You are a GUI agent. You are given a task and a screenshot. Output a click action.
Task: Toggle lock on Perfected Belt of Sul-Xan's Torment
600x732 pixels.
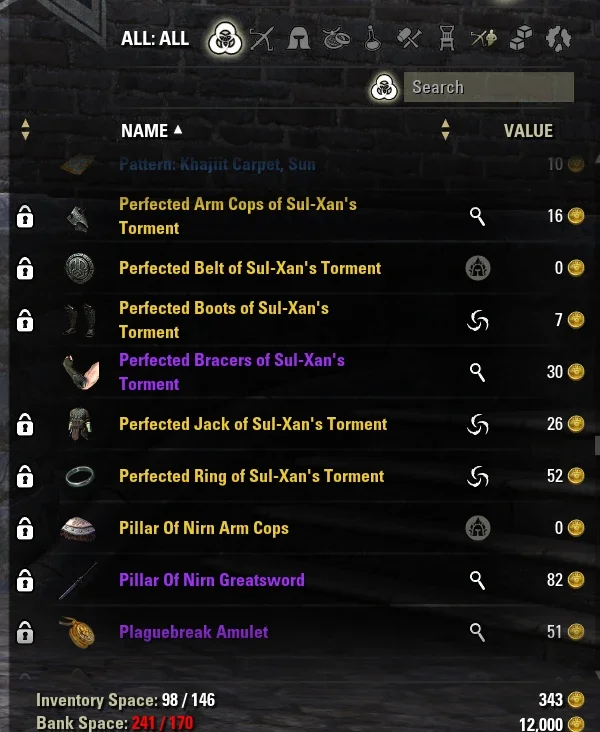pyautogui.click(x=25, y=268)
